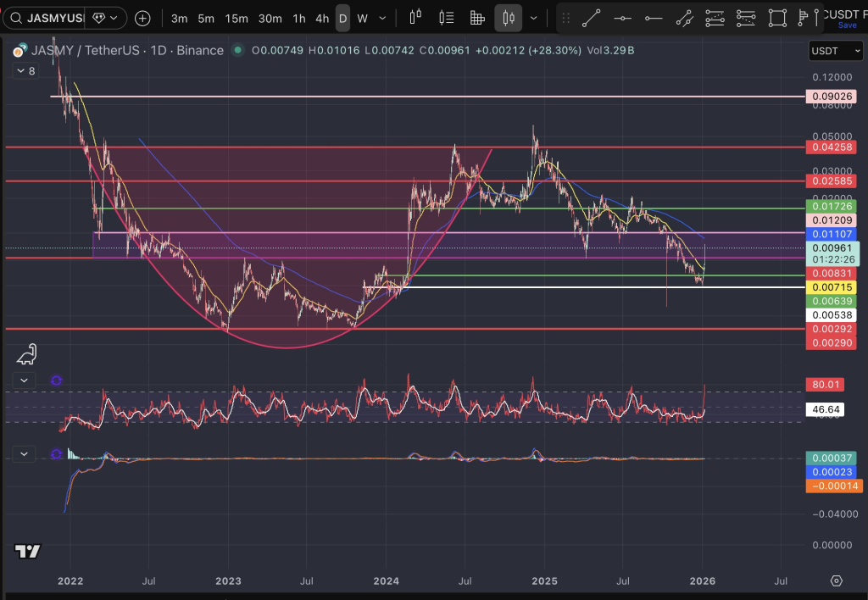The image size is (868, 600).
Task: Click the diamond icon in symbol box
Action: 100,18
